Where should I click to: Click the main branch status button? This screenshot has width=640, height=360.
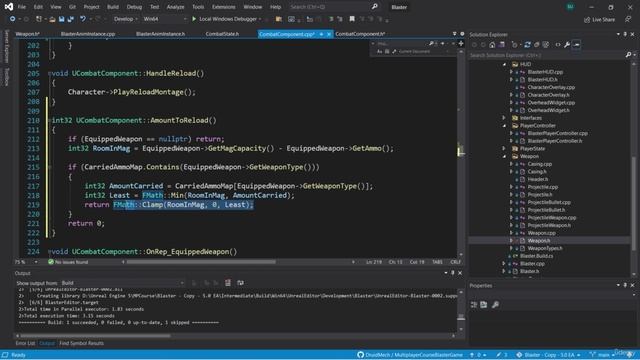(x=602, y=355)
